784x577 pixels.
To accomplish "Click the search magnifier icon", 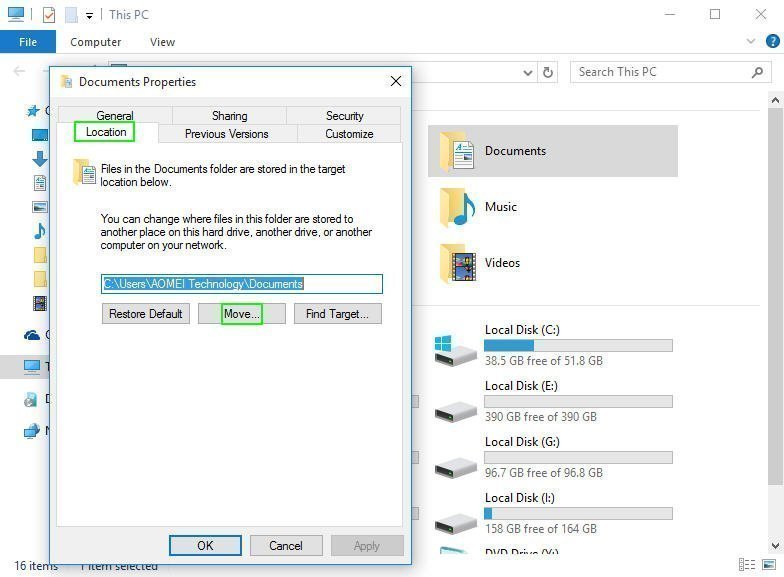I will tap(758, 72).
